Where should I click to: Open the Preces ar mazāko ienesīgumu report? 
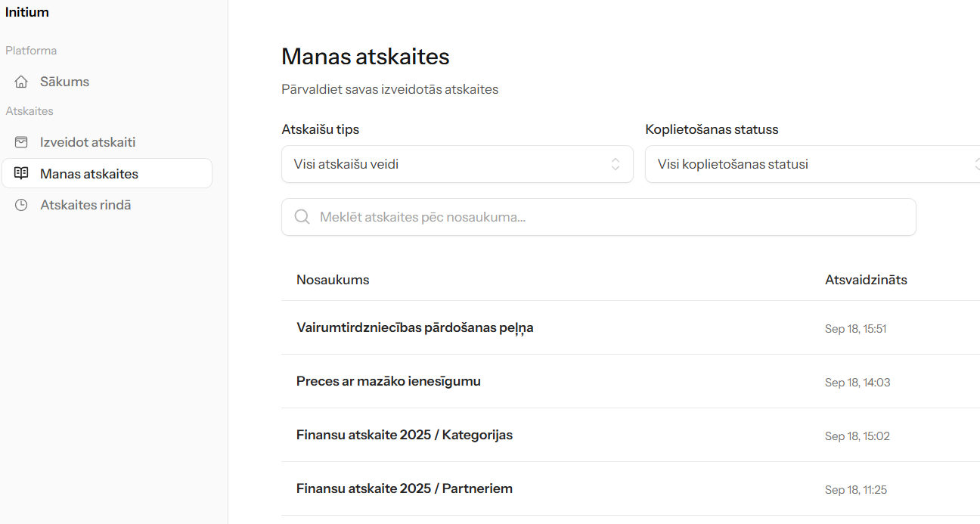point(388,382)
